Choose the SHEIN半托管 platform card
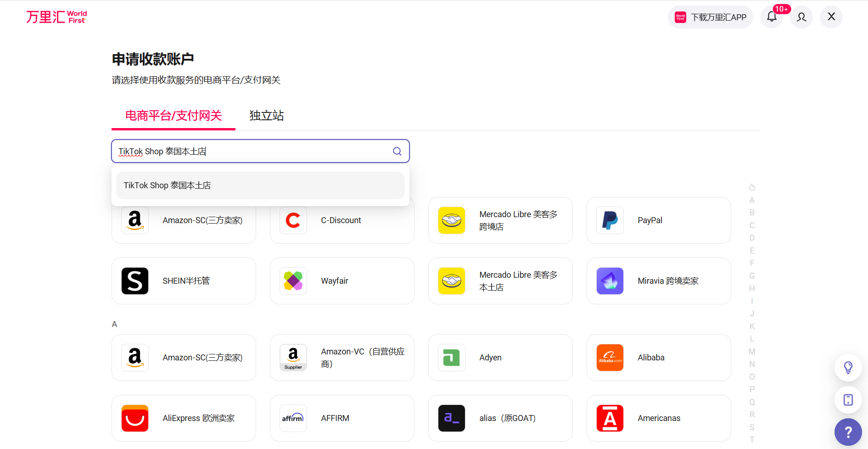 [x=184, y=281]
